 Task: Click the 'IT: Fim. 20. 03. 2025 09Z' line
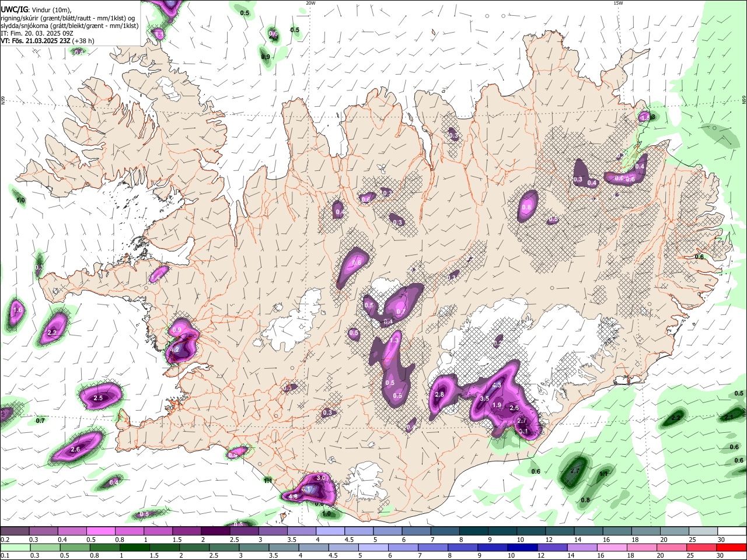click(x=37, y=33)
